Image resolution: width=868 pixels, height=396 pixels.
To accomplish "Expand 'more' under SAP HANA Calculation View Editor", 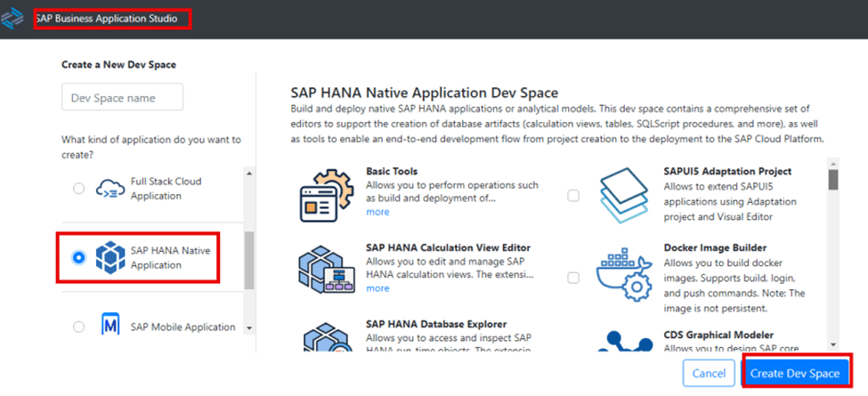I will [x=377, y=288].
